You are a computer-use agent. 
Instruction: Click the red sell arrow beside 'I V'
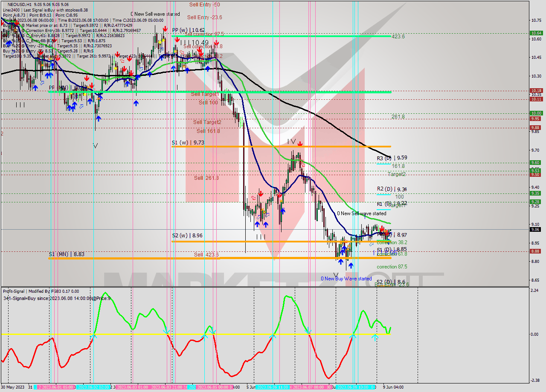pos(300,144)
